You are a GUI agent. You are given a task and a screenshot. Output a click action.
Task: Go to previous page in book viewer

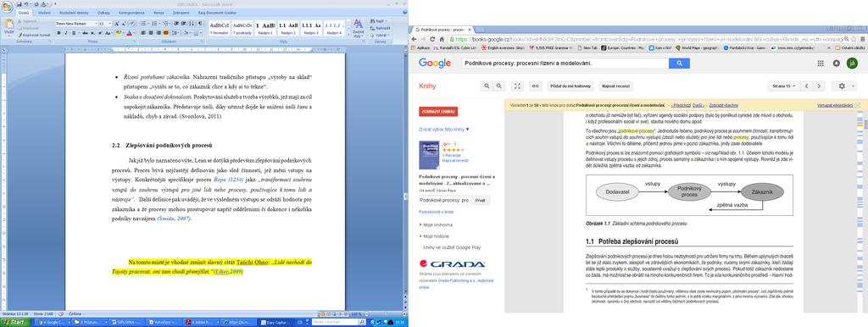806,86
